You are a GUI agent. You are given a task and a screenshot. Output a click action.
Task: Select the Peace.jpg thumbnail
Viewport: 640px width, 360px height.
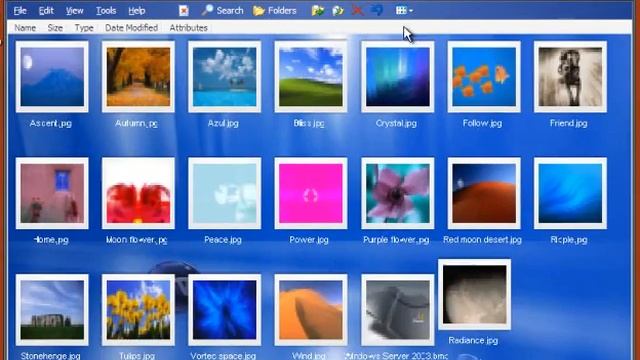pos(224,193)
